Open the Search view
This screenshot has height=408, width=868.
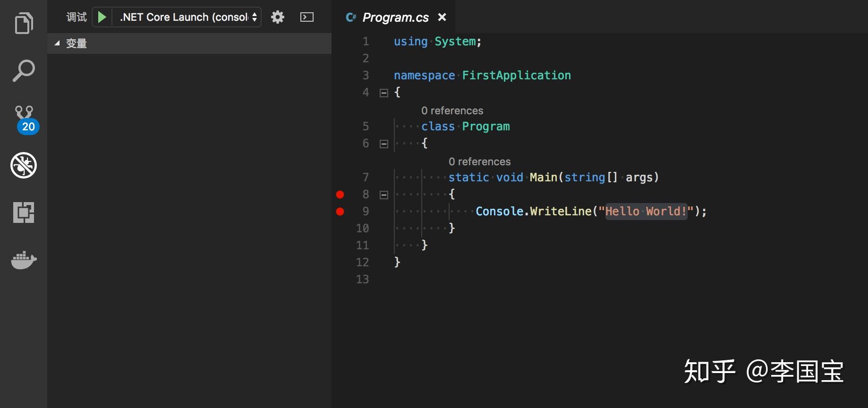(x=24, y=71)
